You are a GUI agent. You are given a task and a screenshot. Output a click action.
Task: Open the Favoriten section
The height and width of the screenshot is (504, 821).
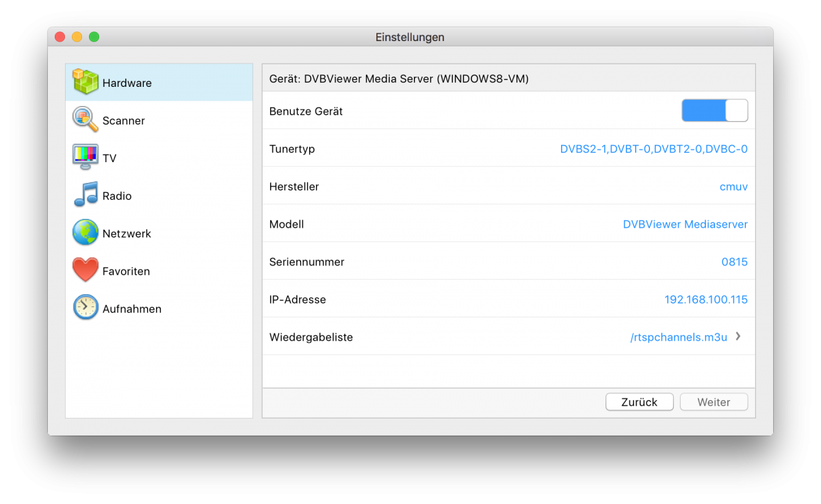coord(159,271)
